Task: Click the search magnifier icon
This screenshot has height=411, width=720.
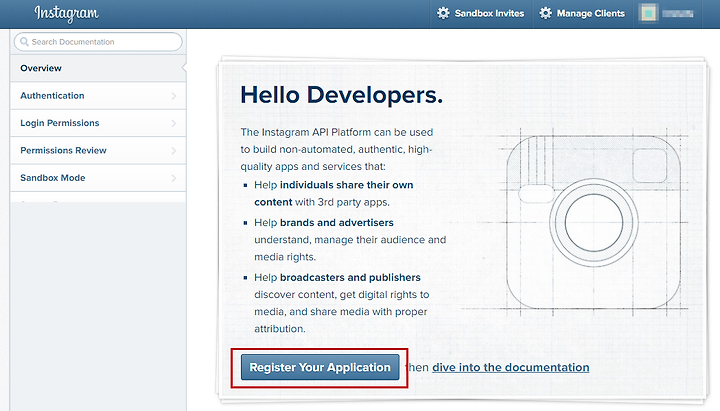Action: (x=24, y=42)
